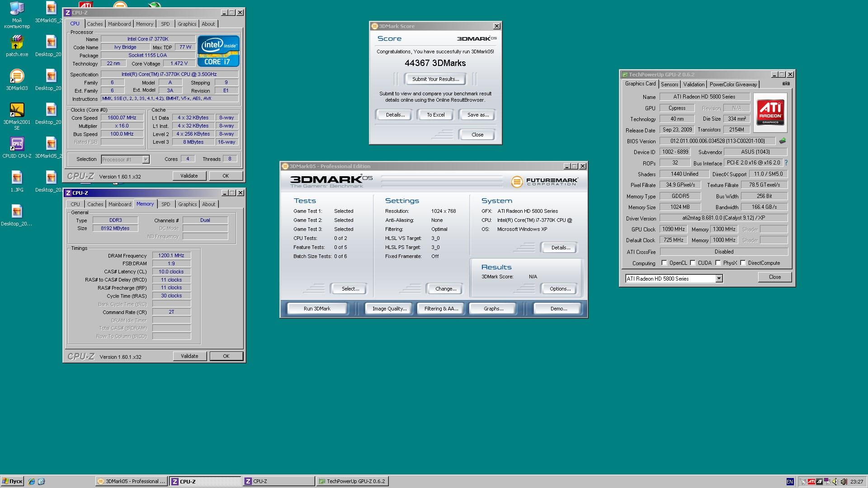Click the 44367 3DMarks score text
The width and height of the screenshot is (868, 488).
435,63
